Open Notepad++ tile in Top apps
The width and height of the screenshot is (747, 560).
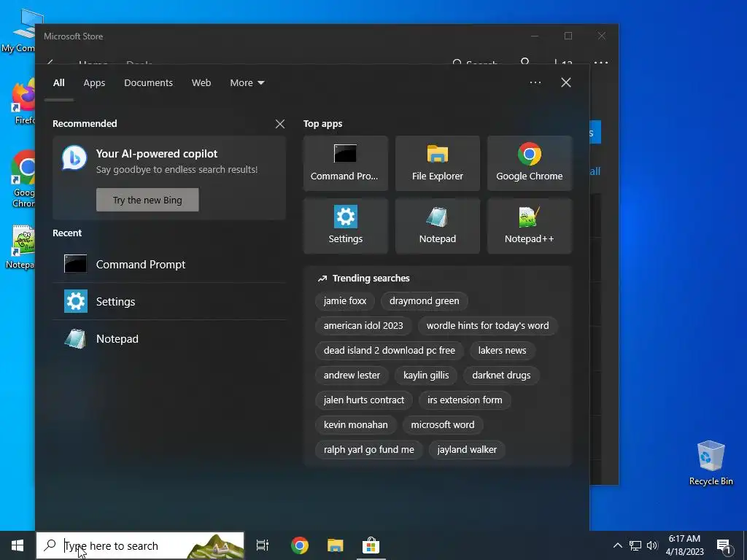[x=530, y=226]
